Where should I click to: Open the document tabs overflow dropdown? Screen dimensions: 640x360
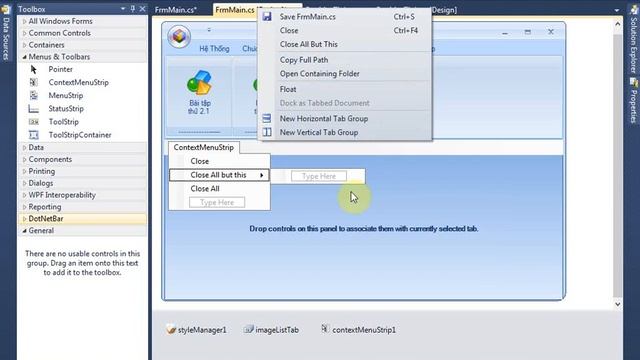[x=617, y=10]
